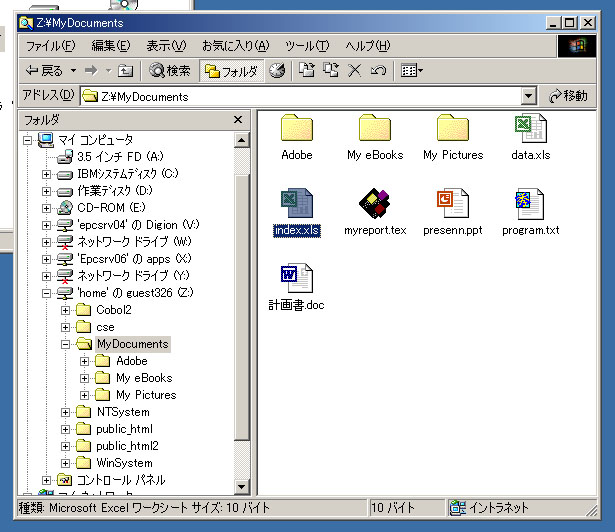Click folder tree scrollbar down arrow
Viewport: 615px width, 532px height.
coord(242,487)
